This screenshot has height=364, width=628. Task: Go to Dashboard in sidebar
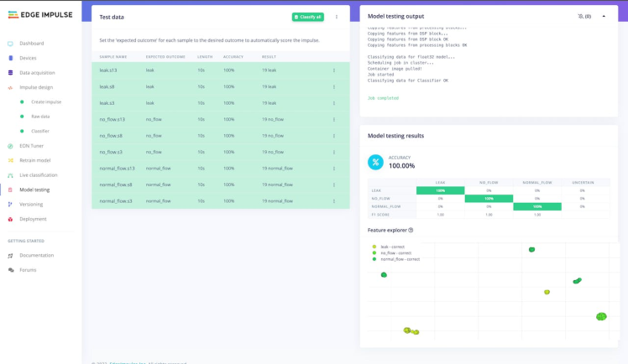[32, 44]
